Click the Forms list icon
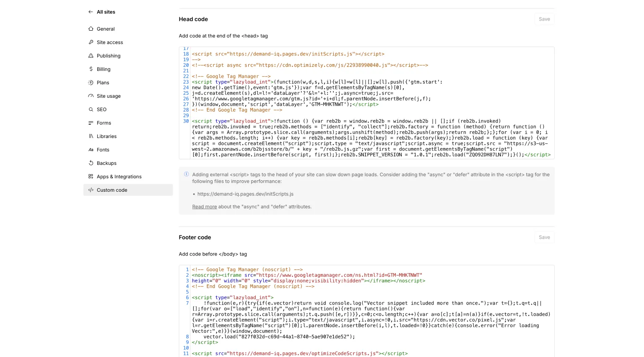The width and height of the screenshot is (644, 357). tap(91, 123)
